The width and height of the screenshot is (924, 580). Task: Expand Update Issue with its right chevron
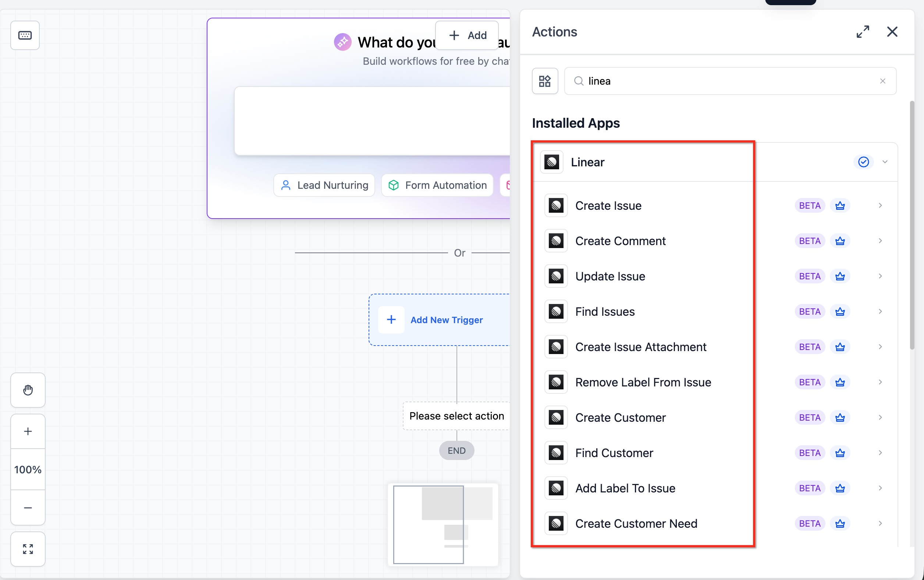click(880, 276)
